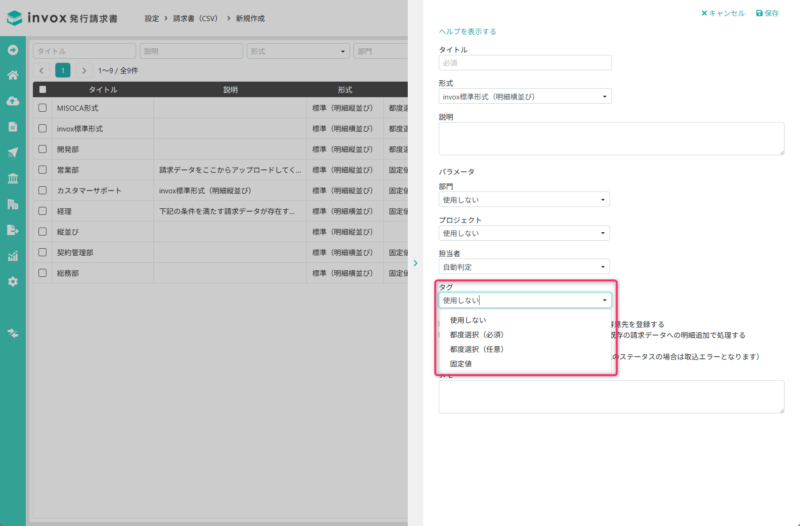800x526 pixels.
Task: Click the paper plane send icon
Action: 13,152
